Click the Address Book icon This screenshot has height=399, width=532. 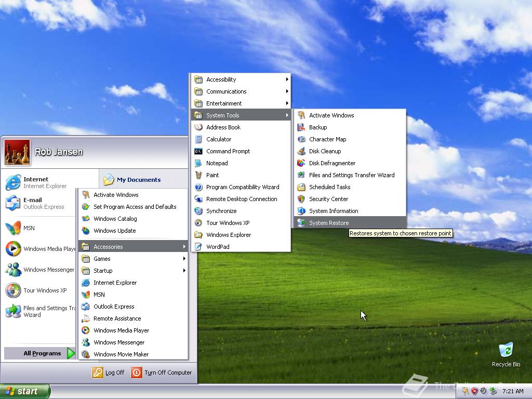198,127
